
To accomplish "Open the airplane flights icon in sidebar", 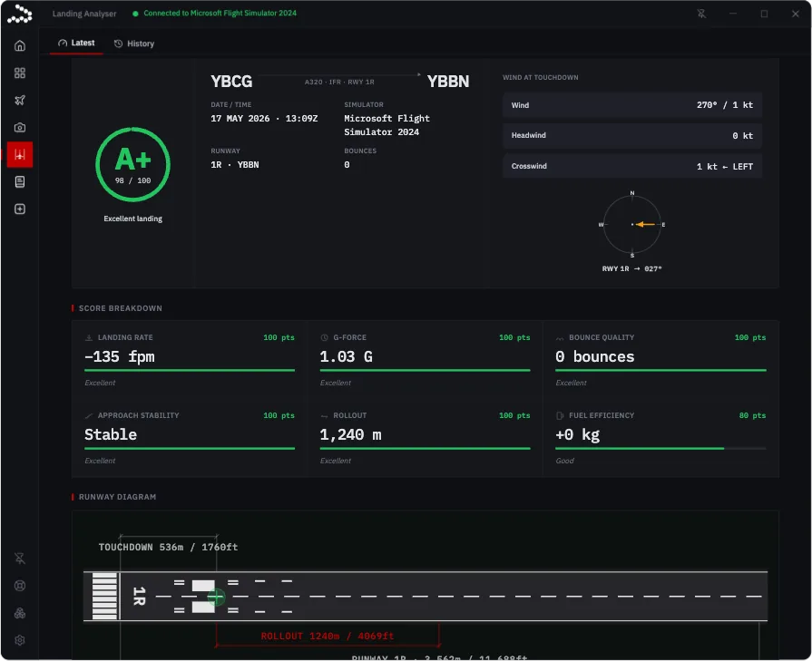I will click(x=20, y=100).
